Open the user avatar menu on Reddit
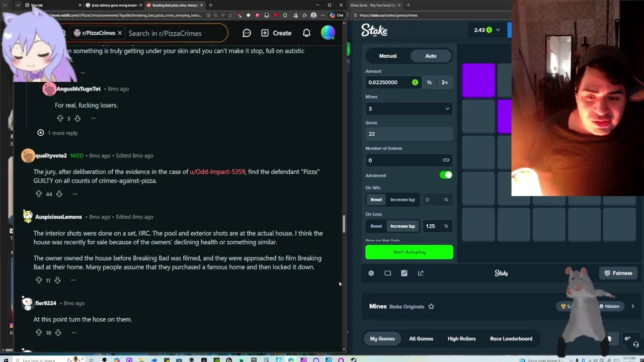The width and height of the screenshot is (644, 362). (328, 33)
